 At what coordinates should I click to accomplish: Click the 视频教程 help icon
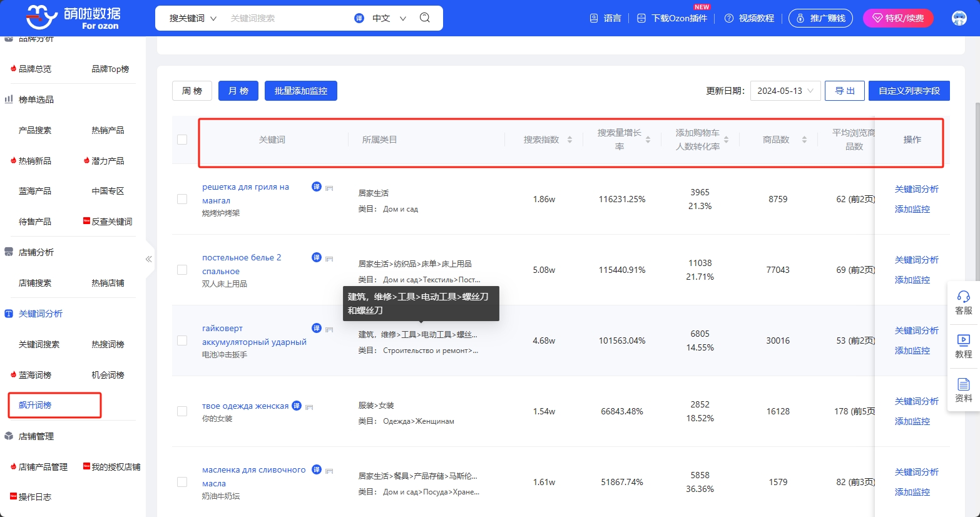tap(729, 18)
